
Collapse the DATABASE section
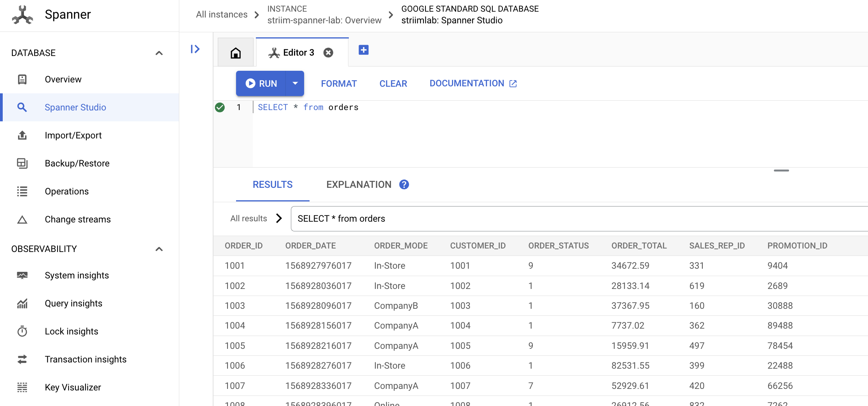tap(159, 53)
